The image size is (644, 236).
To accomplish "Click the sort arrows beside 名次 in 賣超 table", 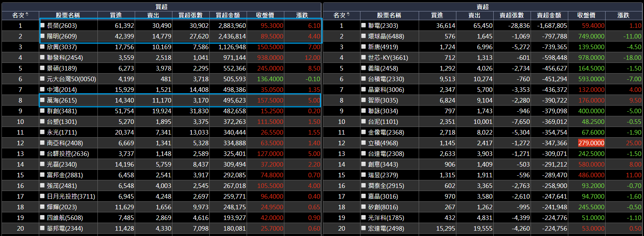I will click(x=348, y=15).
